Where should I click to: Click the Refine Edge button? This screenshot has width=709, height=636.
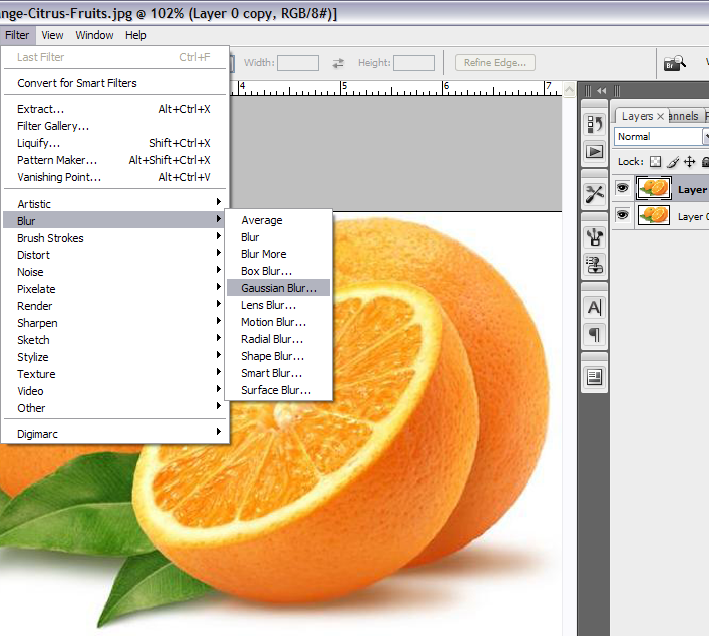click(495, 63)
